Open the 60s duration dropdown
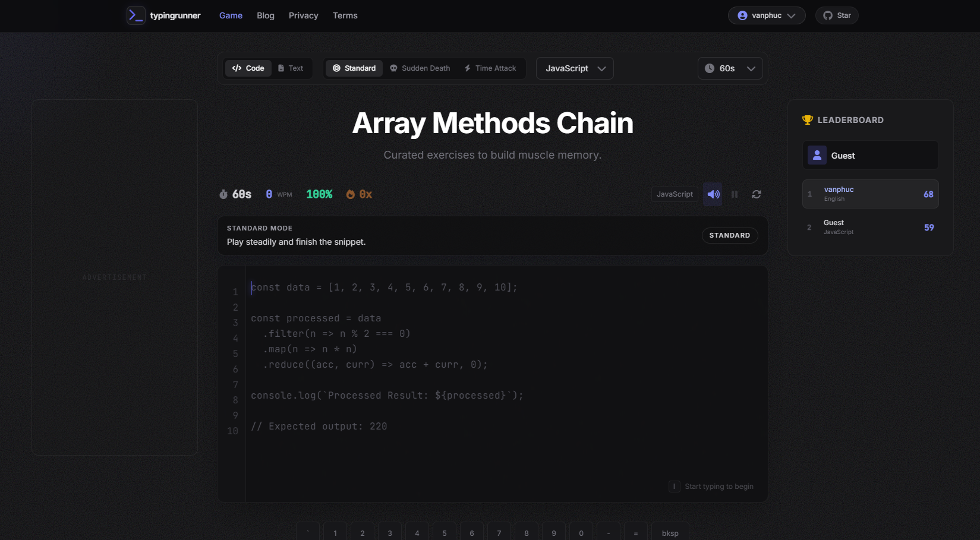The image size is (980, 540). coord(730,68)
